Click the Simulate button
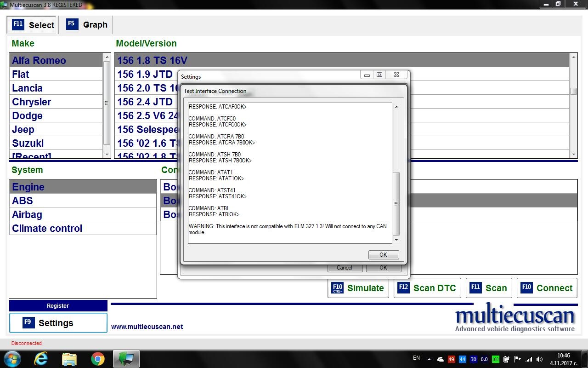The image size is (588, 368). (x=358, y=288)
